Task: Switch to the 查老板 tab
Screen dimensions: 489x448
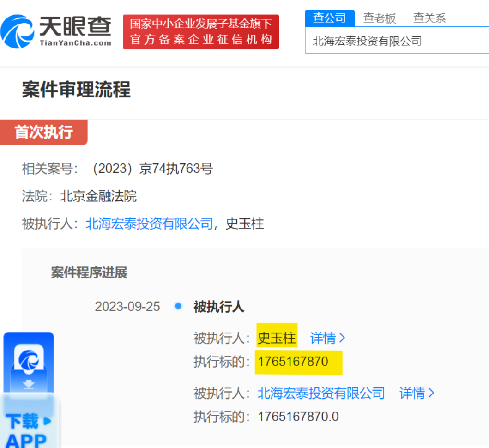Action: (x=380, y=18)
